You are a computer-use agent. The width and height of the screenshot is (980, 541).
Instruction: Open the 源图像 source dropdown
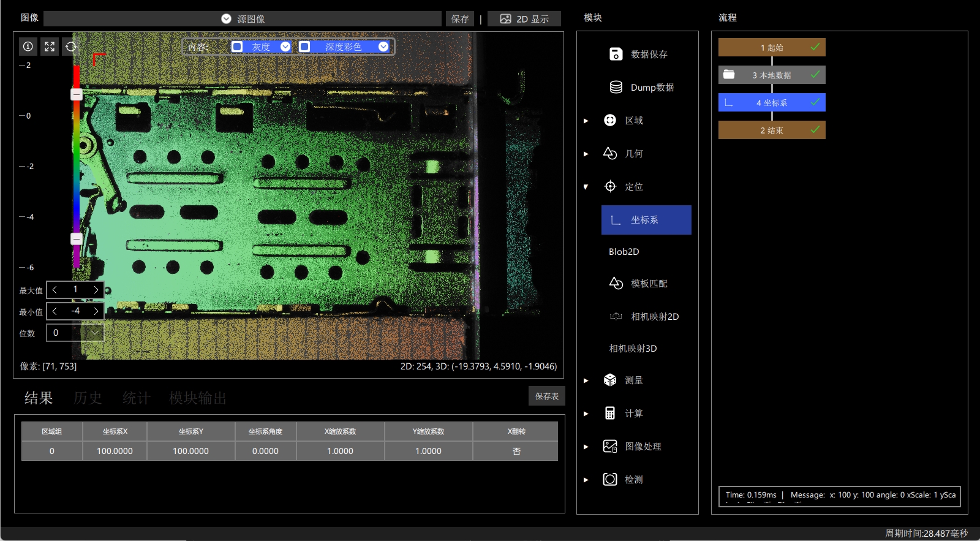[243, 19]
